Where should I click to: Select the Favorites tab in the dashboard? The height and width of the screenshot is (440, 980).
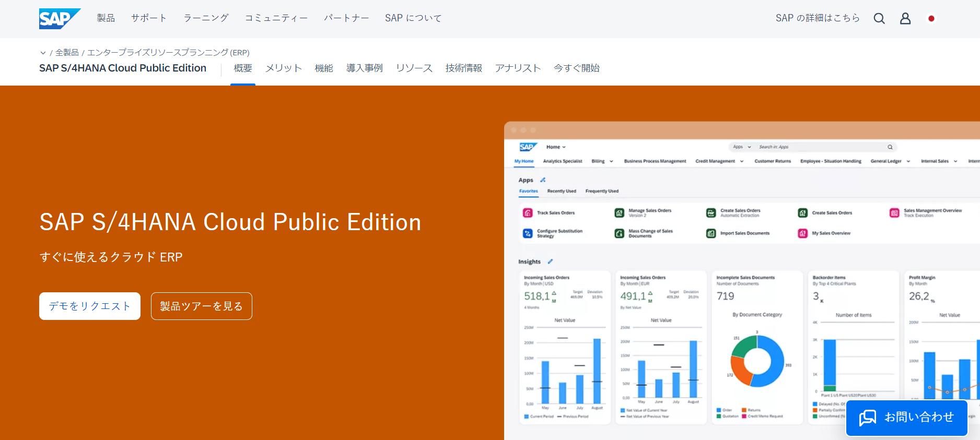(529, 191)
